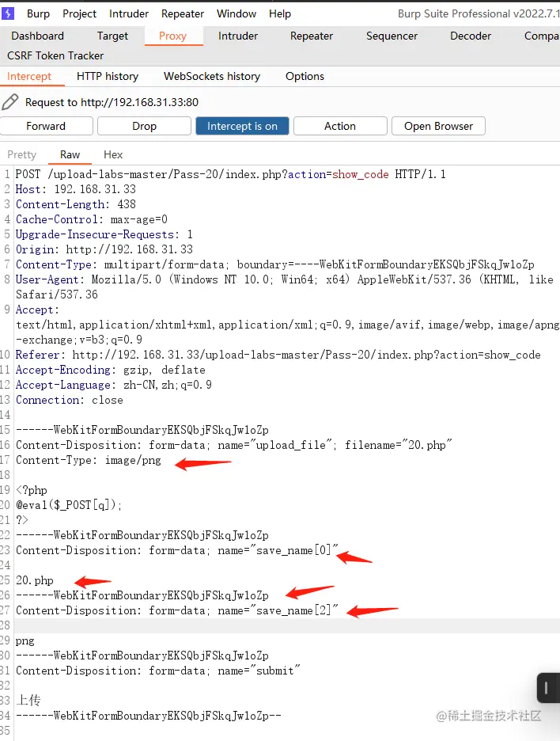Open the Intruder menu in the menu bar
The height and width of the screenshot is (741, 560).
click(128, 13)
